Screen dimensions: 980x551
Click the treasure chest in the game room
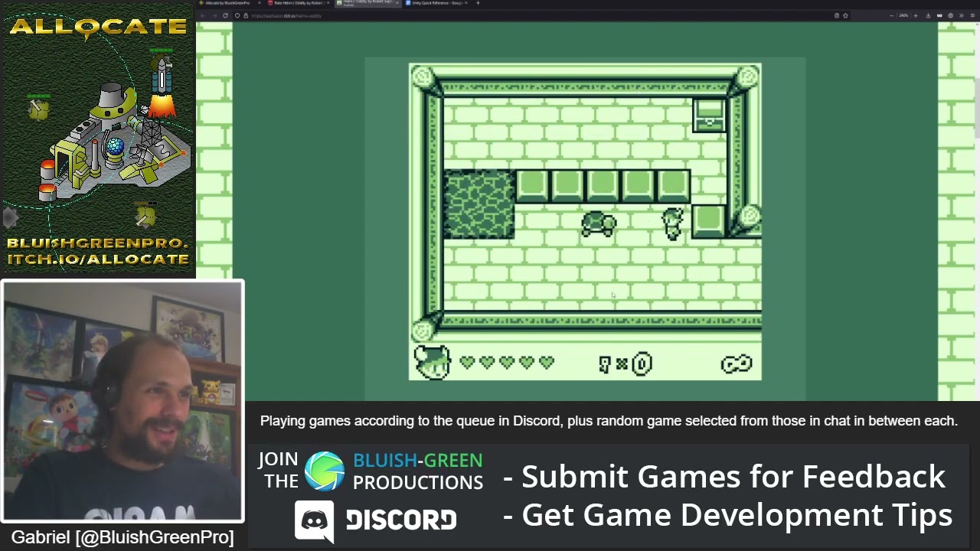(709, 115)
